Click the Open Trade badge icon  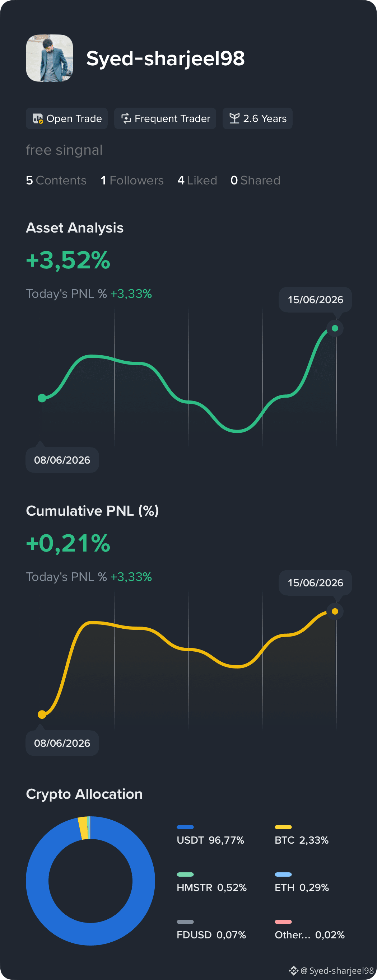(38, 119)
